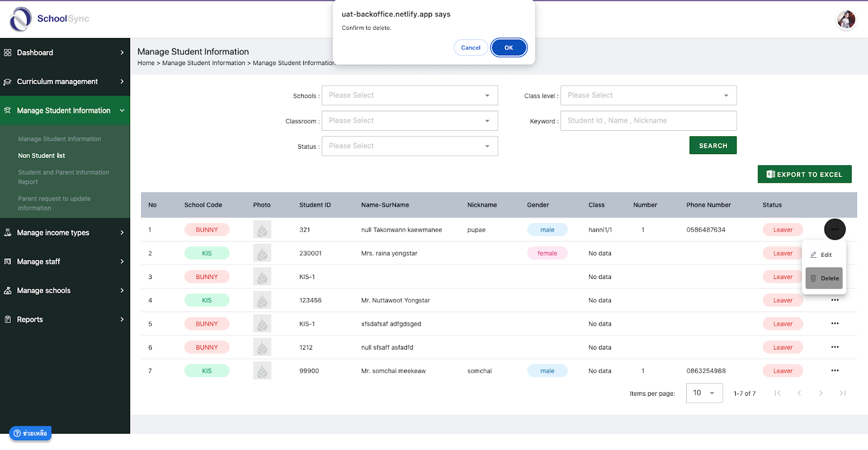
Task: Open the Status filter dropdown
Action: point(410,146)
